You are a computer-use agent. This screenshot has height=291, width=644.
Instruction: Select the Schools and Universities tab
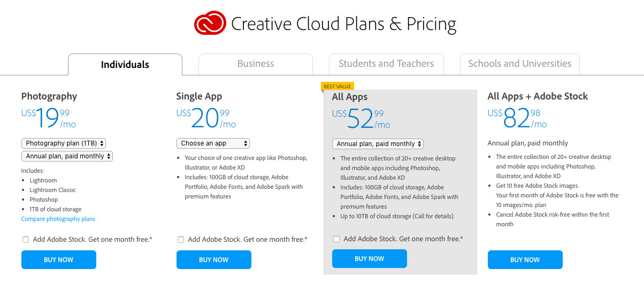(x=519, y=64)
